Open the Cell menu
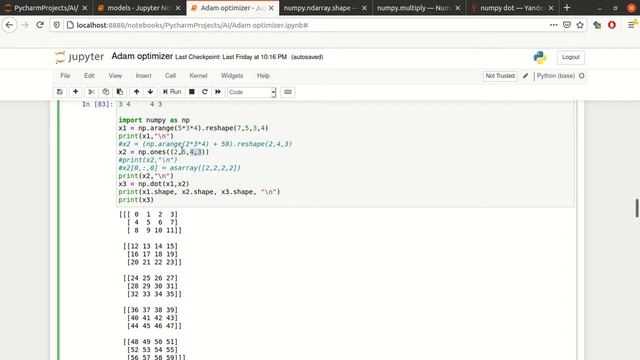The height and width of the screenshot is (360, 640). tap(171, 76)
